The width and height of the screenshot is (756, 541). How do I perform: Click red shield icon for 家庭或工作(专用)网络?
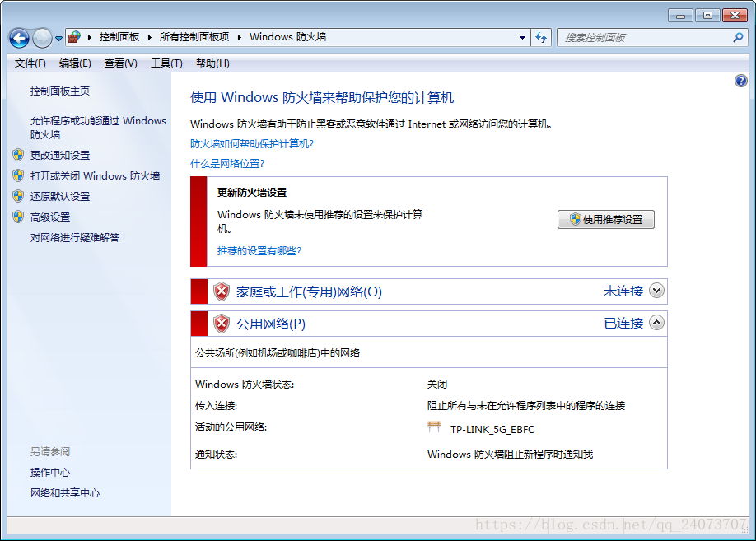click(222, 291)
